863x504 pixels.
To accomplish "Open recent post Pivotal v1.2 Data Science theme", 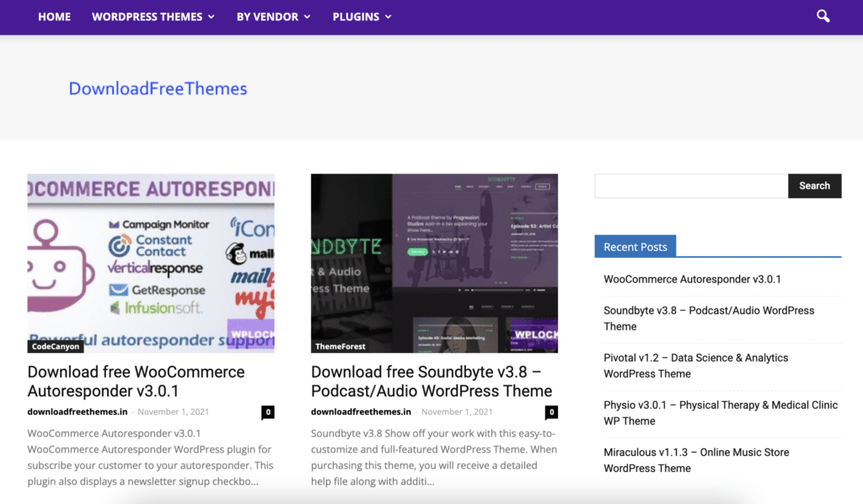I will (x=695, y=365).
